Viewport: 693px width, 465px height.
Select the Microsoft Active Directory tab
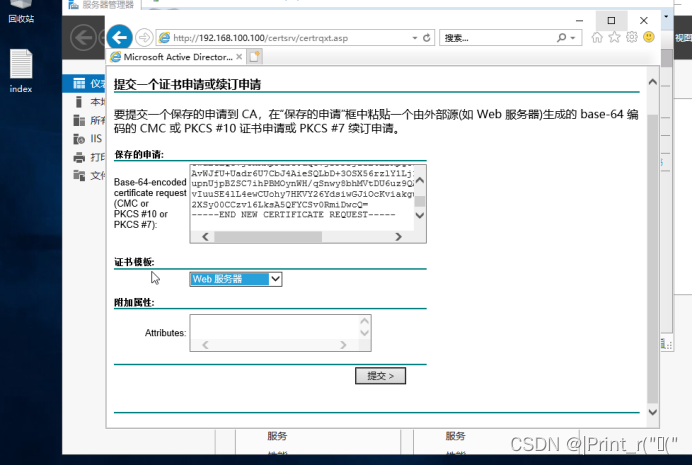click(176, 57)
